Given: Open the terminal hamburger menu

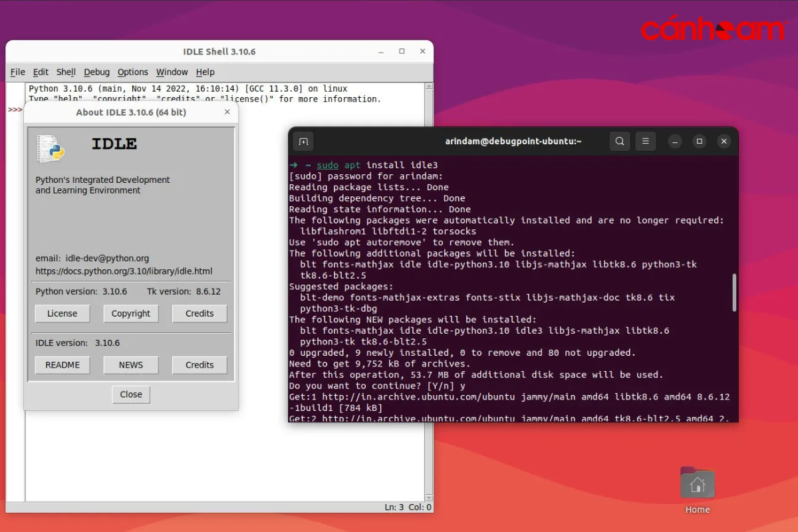Looking at the screenshot, I should tap(645, 142).
